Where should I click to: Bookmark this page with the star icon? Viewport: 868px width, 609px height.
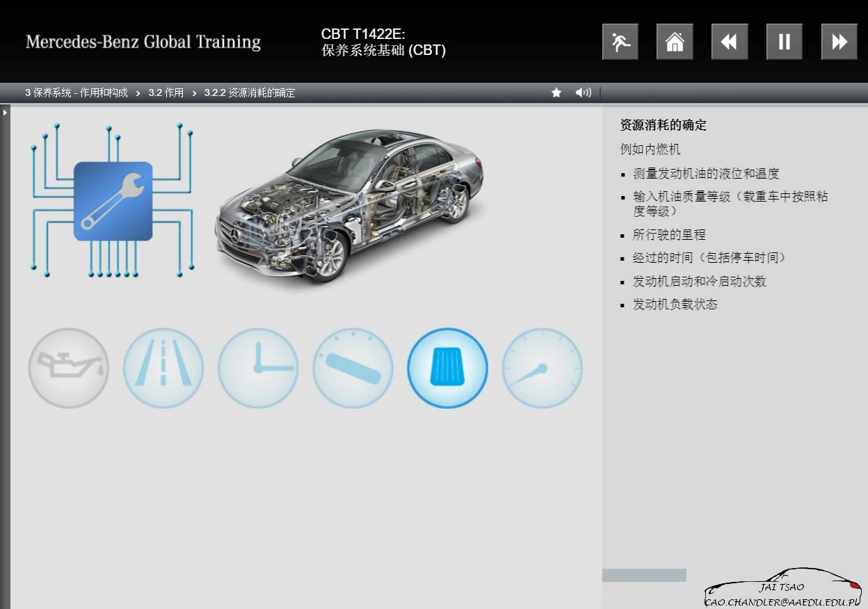tap(556, 92)
